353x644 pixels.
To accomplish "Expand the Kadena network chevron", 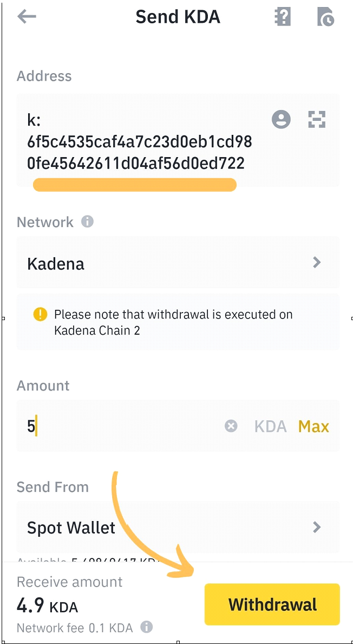I will click(318, 263).
